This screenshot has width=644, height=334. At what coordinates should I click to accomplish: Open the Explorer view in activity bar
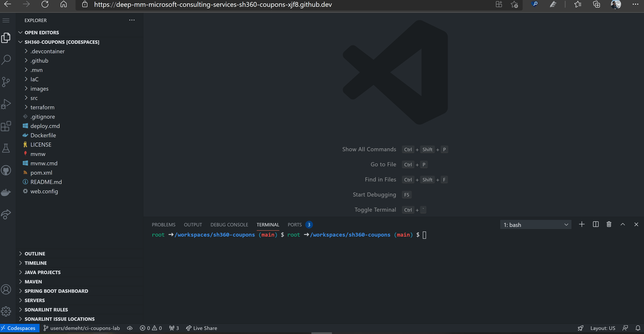[6, 38]
